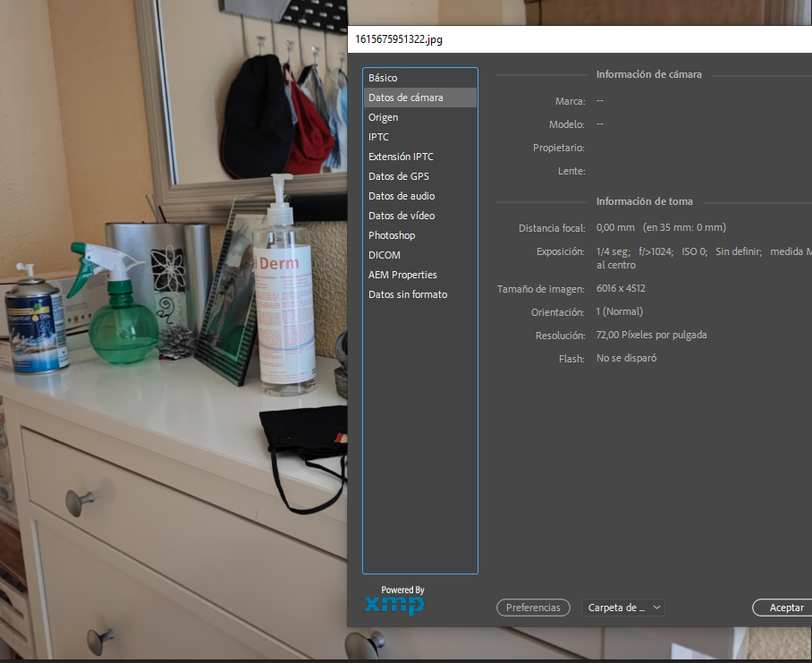Click the Modelo value field
Viewport: 812px width, 663px height.
point(600,123)
